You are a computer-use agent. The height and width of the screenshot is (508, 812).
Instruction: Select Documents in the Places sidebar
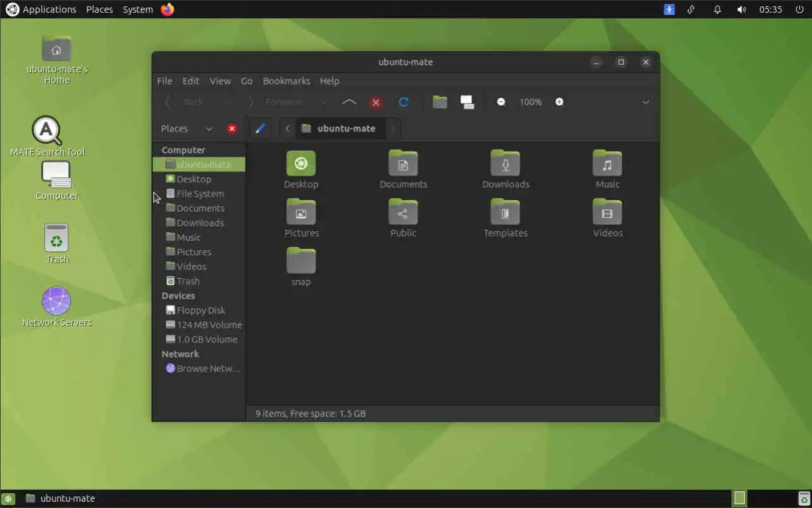(x=199, y=208)
